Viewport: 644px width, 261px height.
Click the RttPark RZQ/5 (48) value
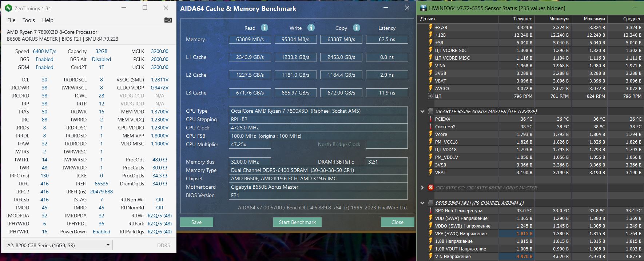coord(159,224)
